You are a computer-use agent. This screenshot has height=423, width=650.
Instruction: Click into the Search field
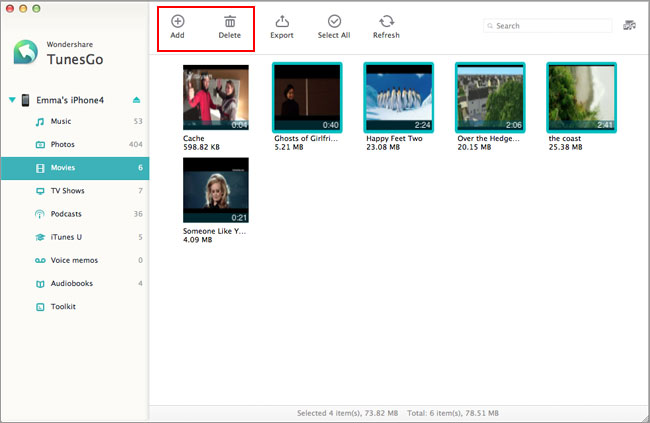(548, 26)
